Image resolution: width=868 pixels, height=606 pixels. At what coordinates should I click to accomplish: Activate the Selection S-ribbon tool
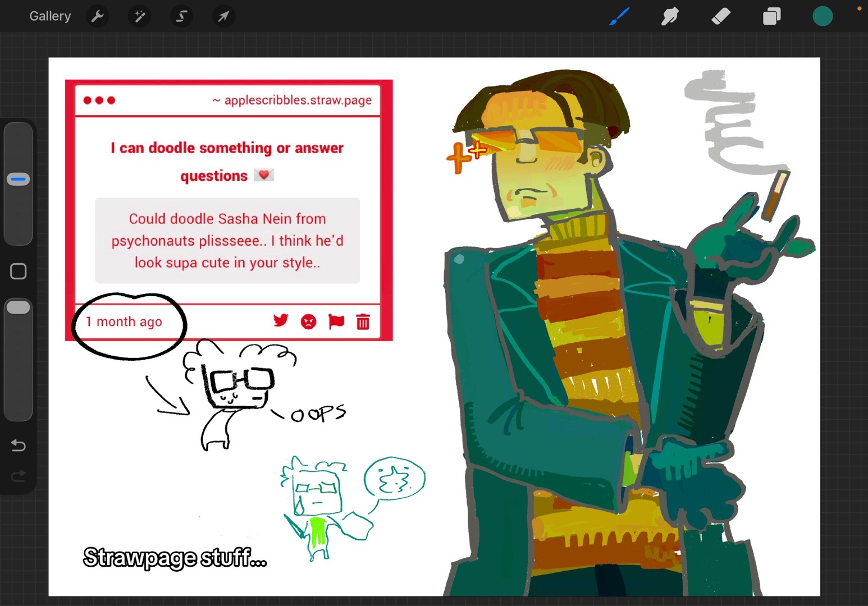click(181, 17)
